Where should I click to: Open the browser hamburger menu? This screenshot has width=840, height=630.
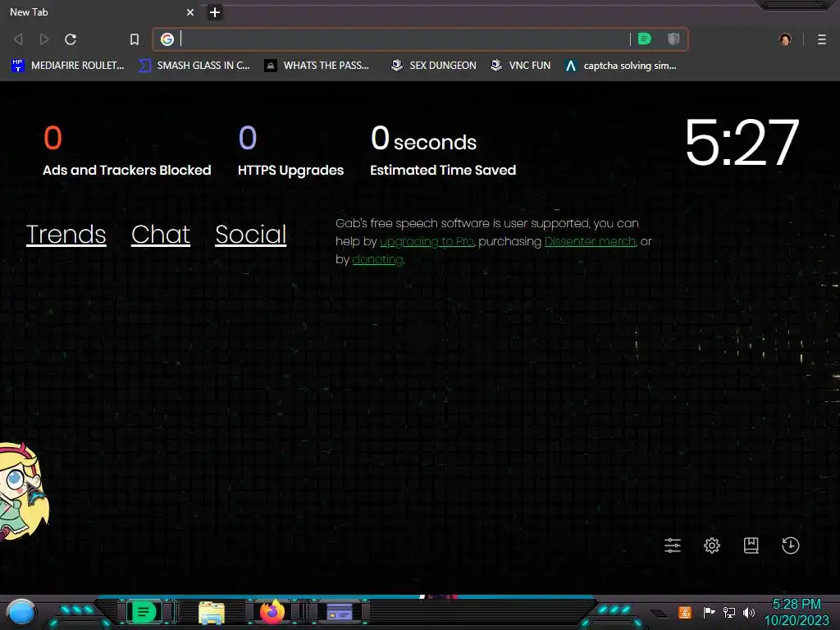pos(822,39)
